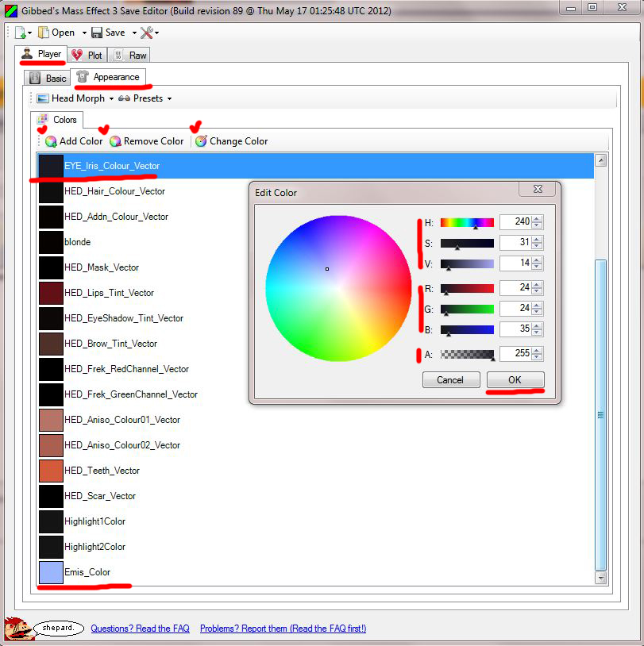Increase the H value with up arrow
Screen dimensions: 644x646
pos(537,219)
